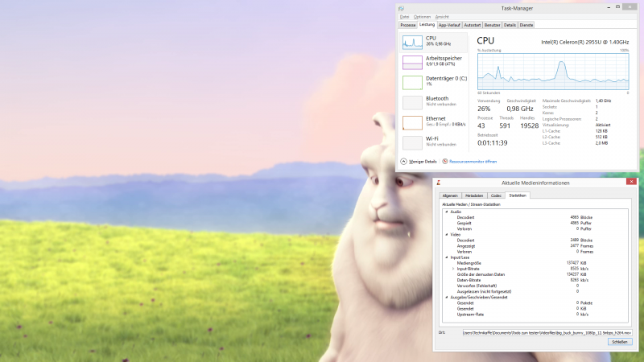Viewport: 644px width, 362px height.
Task: Maximize the Task-Manager window
Action: (x=617, y=7)
